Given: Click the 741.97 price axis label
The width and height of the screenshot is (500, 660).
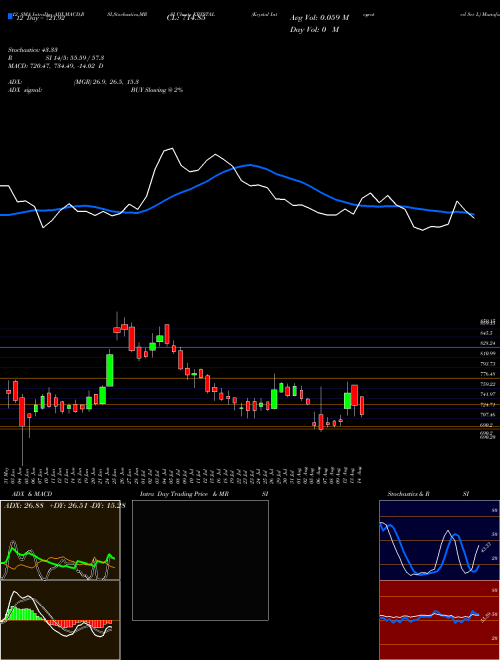Looking at the screenshot, I should point(487,394).
